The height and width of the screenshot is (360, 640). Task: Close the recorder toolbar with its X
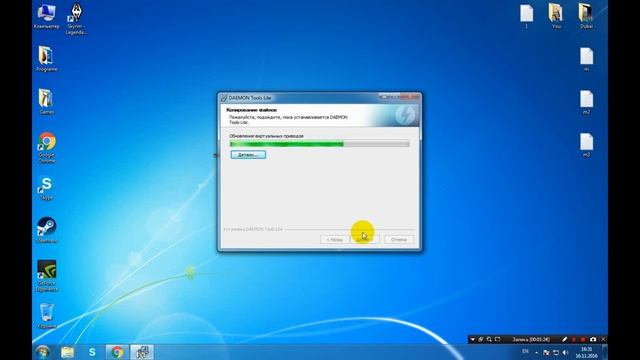coord(603,339)
